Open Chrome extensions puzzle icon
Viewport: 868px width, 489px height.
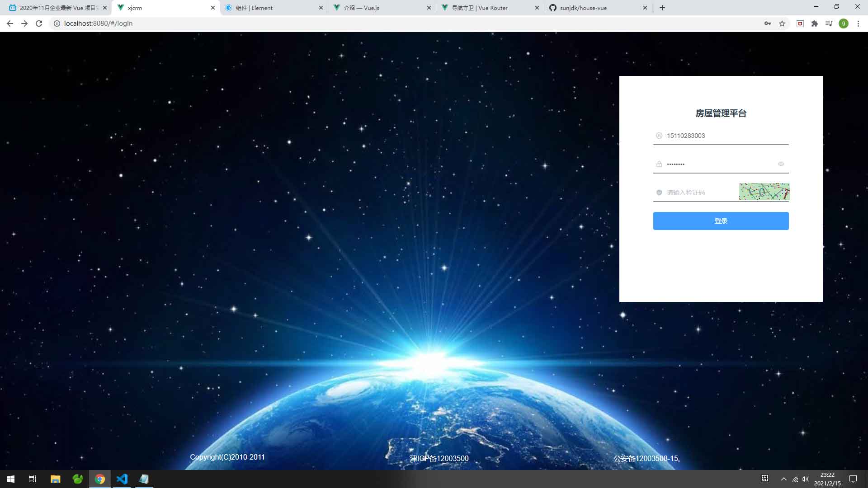[x=815, y=24]
